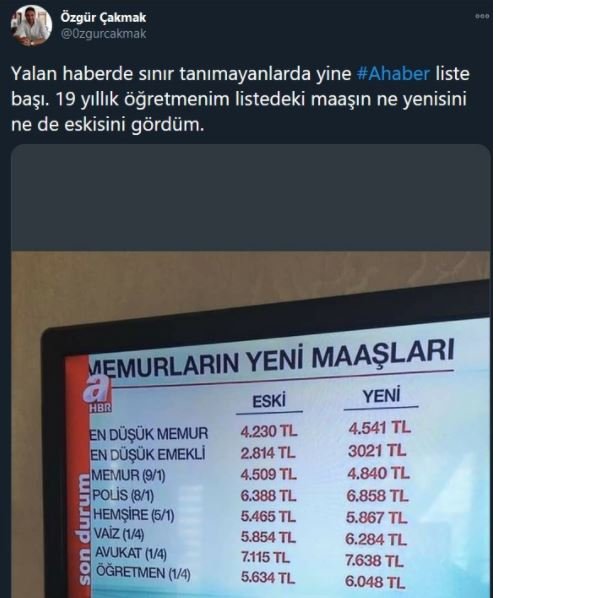Viewport: 600px width, 598px height.
Task: Click the A HBR channel logo in the photo
Action: pos(98,394)
